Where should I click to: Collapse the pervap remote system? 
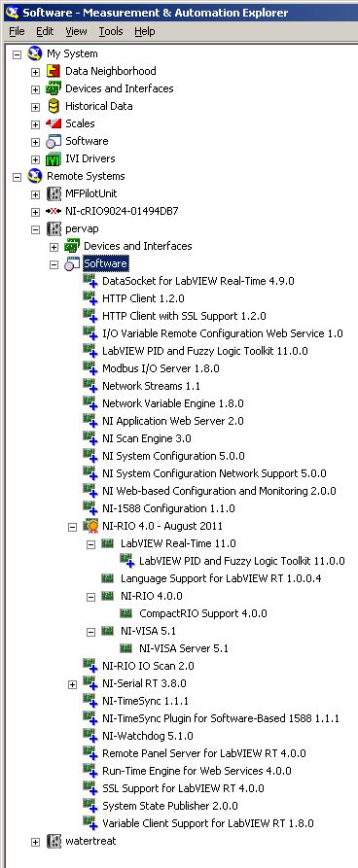coord(35,229)
